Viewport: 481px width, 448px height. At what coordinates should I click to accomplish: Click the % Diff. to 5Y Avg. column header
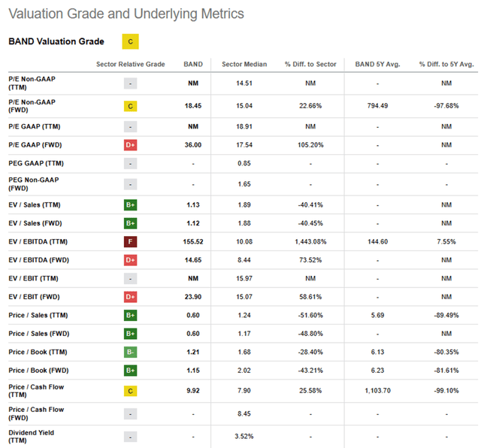pos(446,64)
